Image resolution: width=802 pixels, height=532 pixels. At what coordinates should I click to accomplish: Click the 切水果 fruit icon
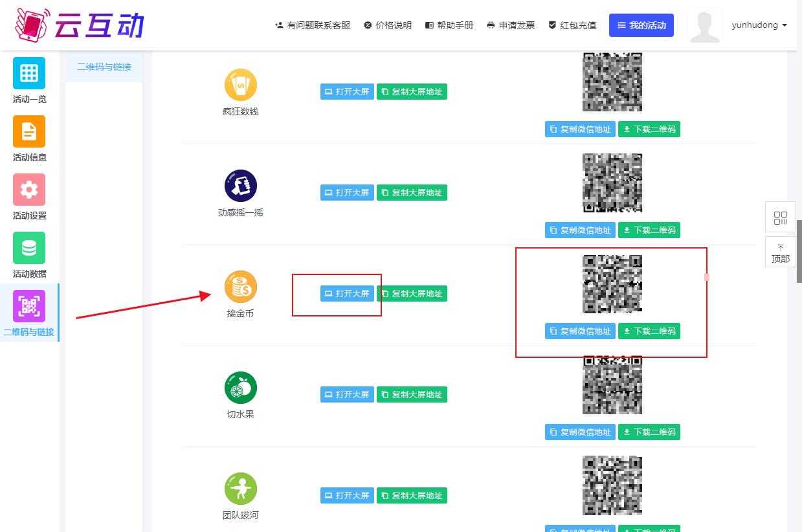tap(241, 388)
